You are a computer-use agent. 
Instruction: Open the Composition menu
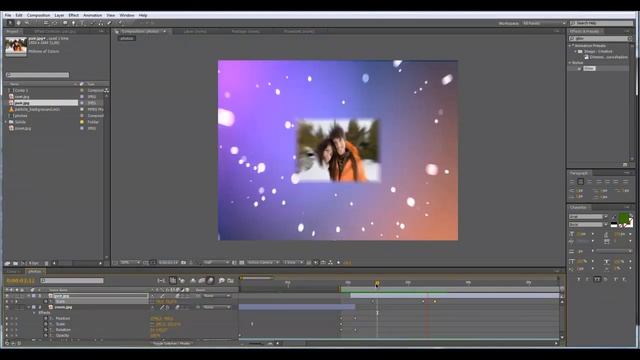pos(38,15)
